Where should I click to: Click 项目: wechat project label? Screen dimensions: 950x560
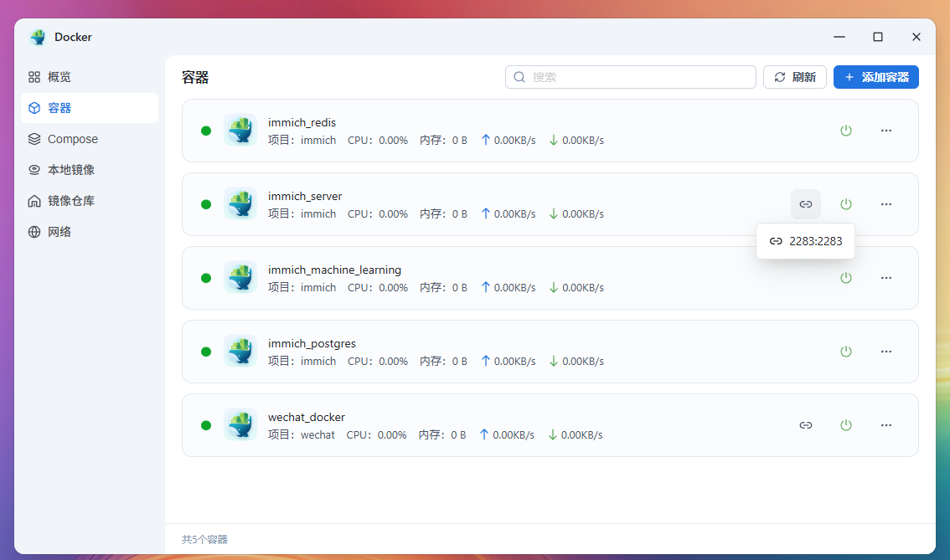point(301,434)
